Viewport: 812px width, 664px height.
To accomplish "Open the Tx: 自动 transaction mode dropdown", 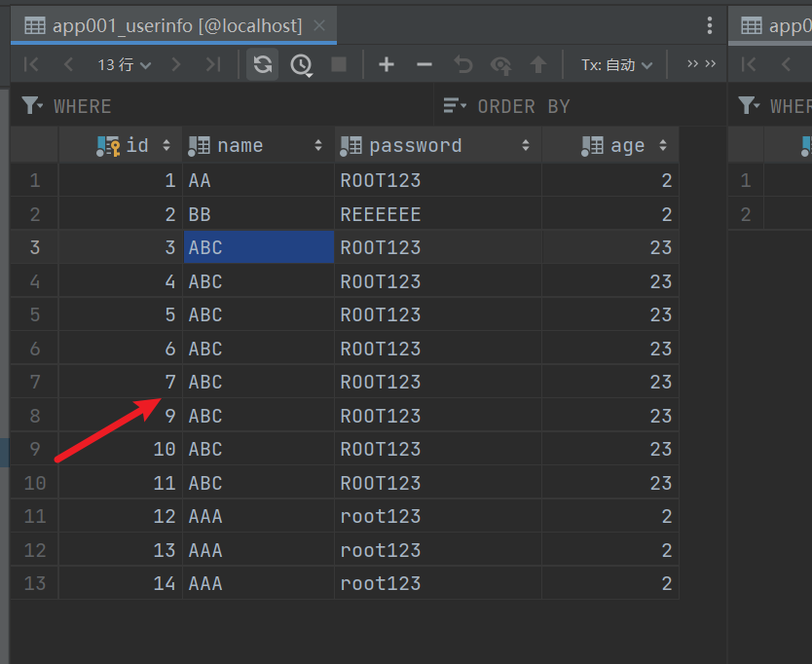I will [616, 64].
